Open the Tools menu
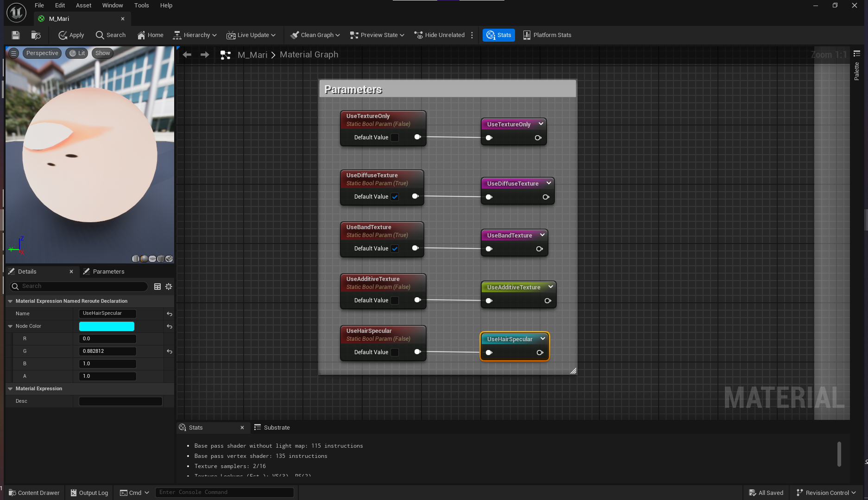The image size is (868, 500). 141,6
